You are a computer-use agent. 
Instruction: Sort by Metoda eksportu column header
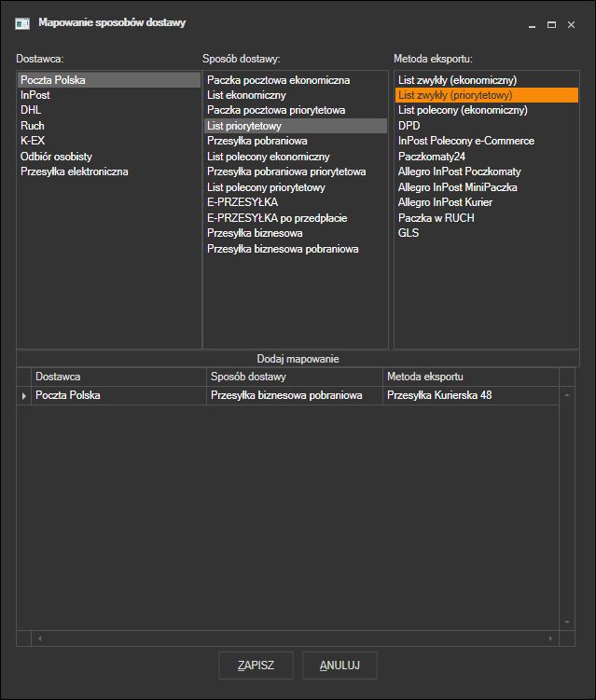coord(470,377)
